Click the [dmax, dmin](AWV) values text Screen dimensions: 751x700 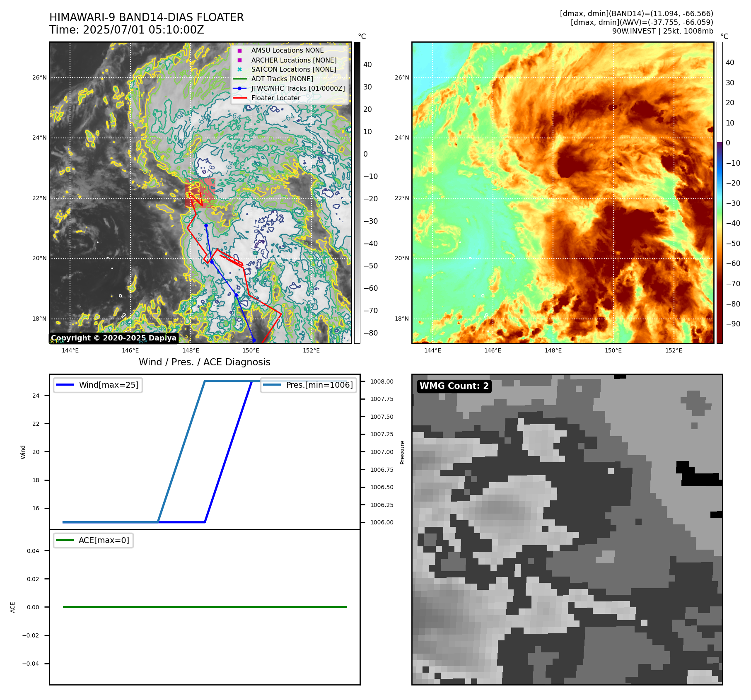point(642,22)
